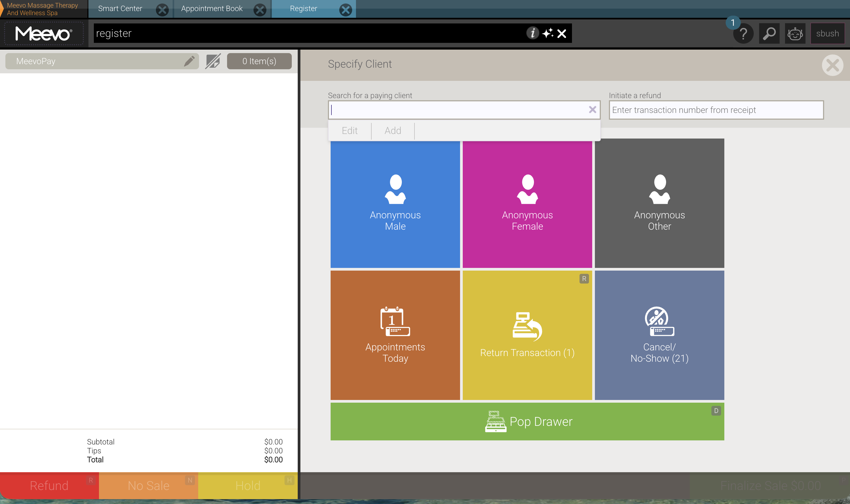Click the Edit client option
This screenshot has width=850, height=504.
click(x=349, y=131)
